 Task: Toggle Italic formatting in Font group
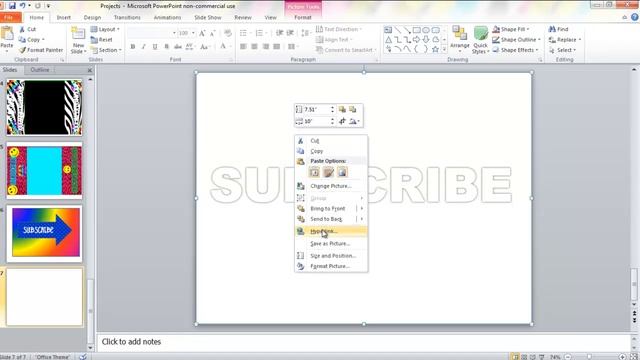[144, 47]
